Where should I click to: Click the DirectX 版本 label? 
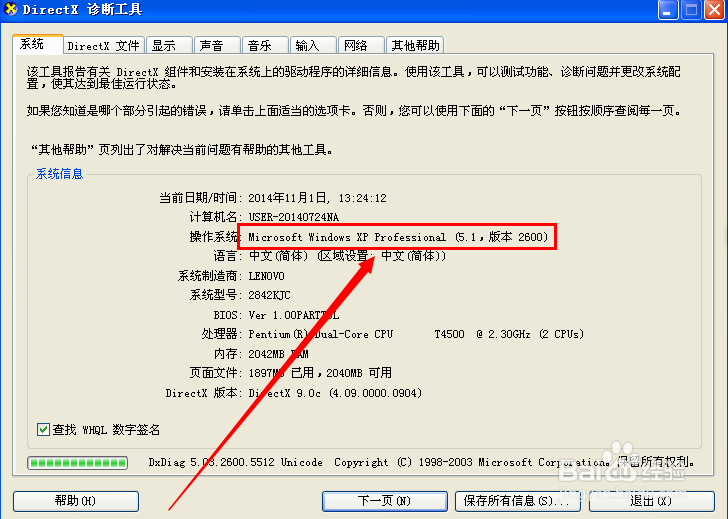204,393
